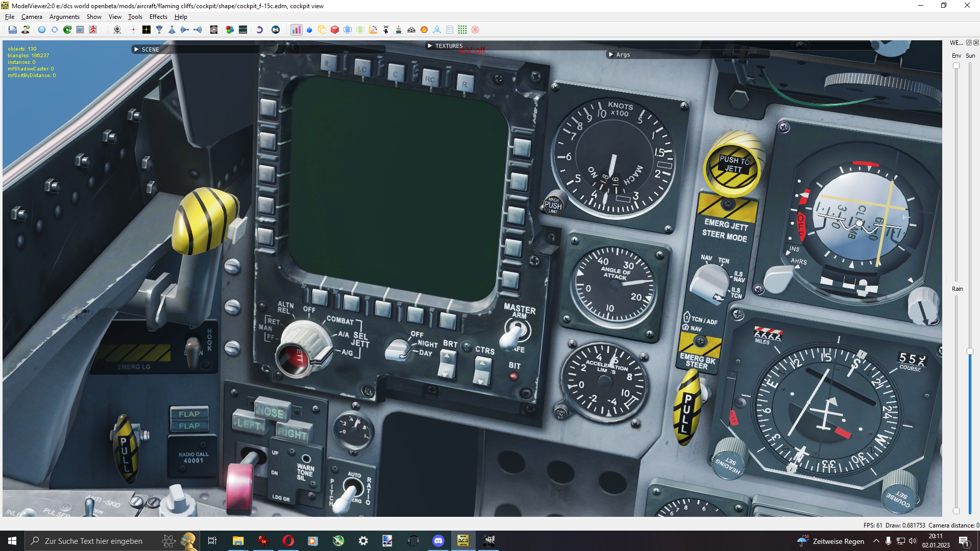Toggle the bar chart statistics icon
This screenshot has width=980, height=551.
point(296,30)
